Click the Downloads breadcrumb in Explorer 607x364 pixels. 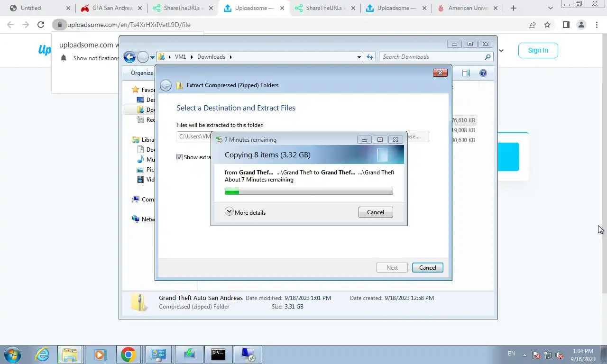pyautogui.click(x=211, y=57)
